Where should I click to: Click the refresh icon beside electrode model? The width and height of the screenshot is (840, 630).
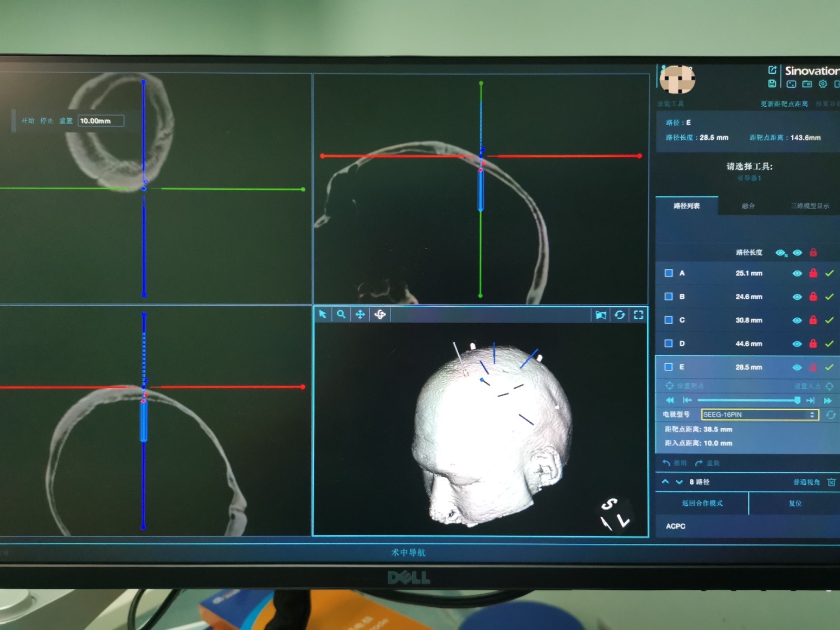(x=830, y=415)
